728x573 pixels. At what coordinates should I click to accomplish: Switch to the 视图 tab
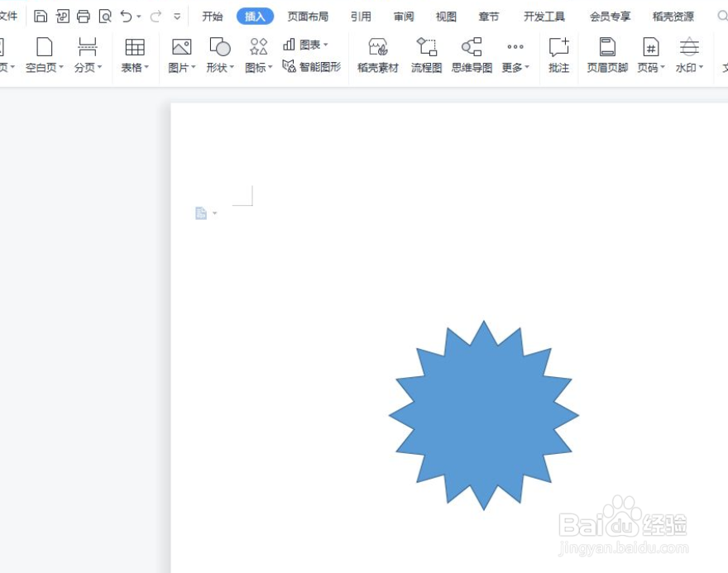446,17
